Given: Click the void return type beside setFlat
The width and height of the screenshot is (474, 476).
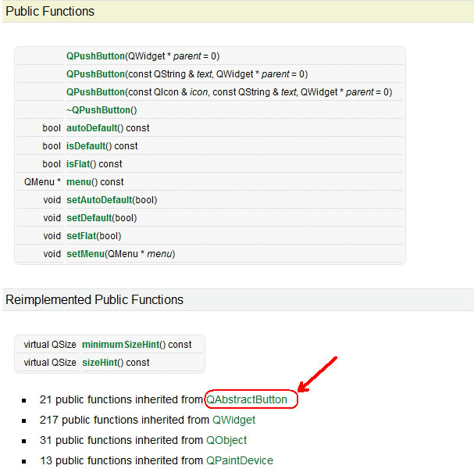Looking at the screenshot, I should point(52,236).
